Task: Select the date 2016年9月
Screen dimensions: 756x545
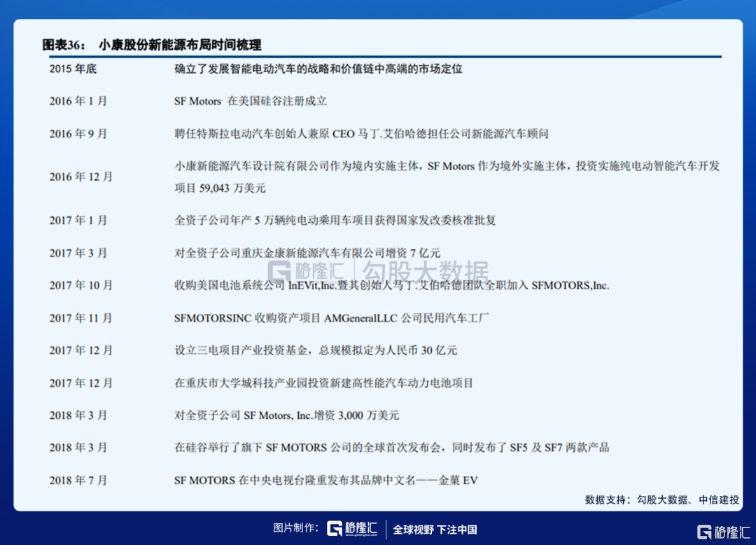Action: tap(78, 134)
